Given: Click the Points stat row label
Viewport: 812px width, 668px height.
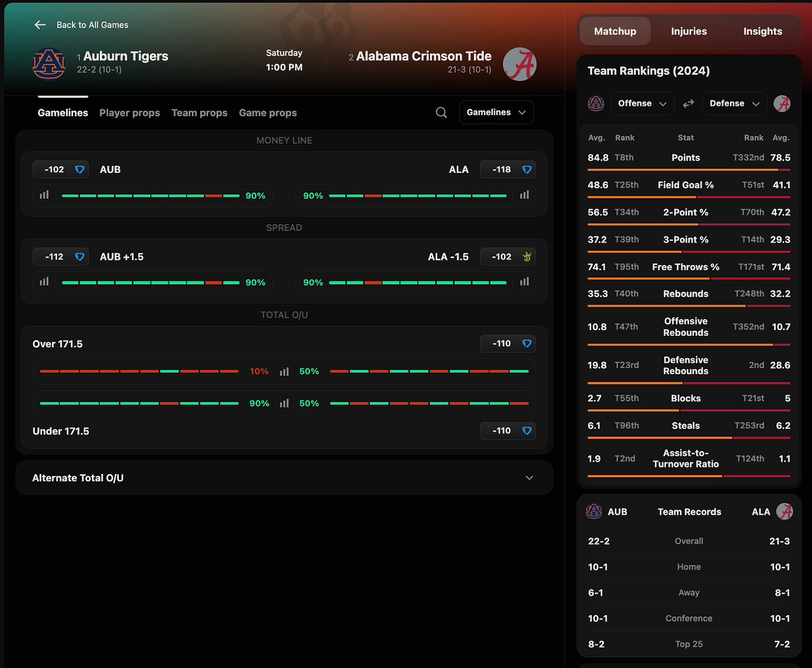Looking at the screenshot, I should pyautogui.click(x=685, y=158).
